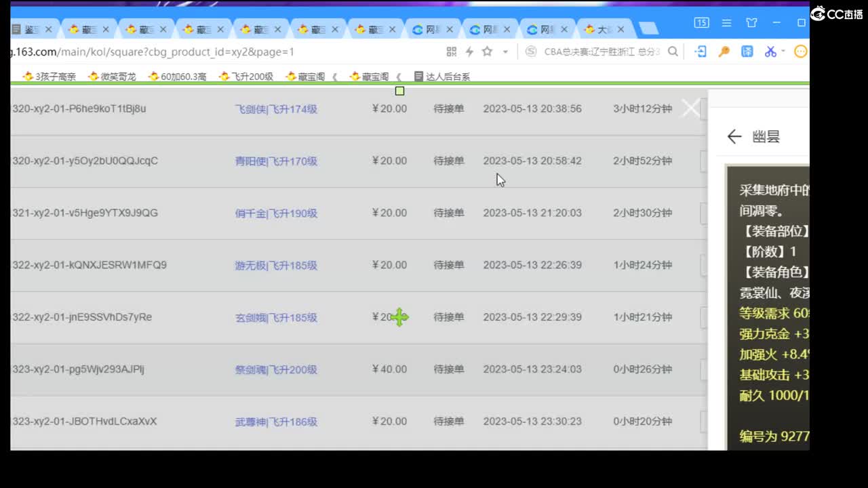Switch to the last tab labeled 大

point(604,30)
